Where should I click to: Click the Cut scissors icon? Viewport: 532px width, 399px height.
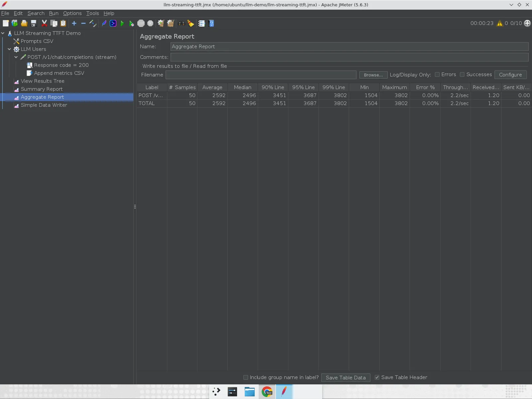44,23
